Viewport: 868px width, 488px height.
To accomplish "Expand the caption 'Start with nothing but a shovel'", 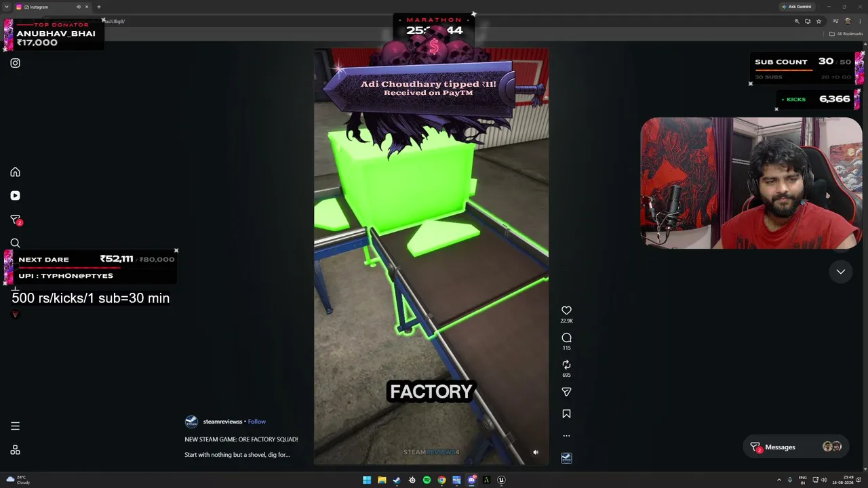I will point(237,455).
